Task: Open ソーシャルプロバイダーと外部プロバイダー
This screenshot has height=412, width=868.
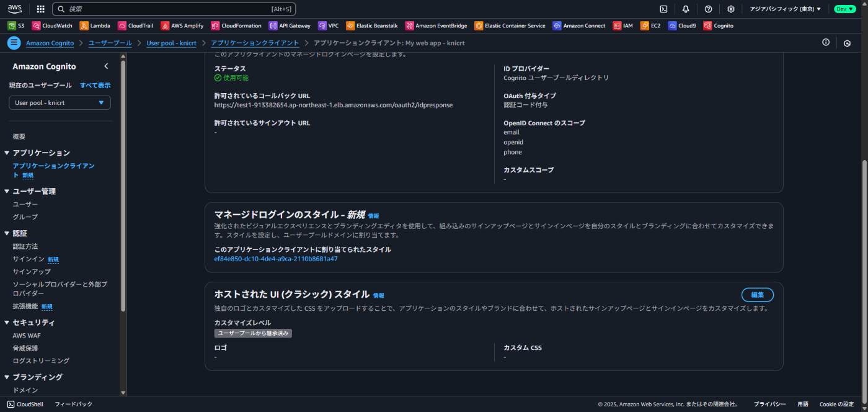Action: 60,289
